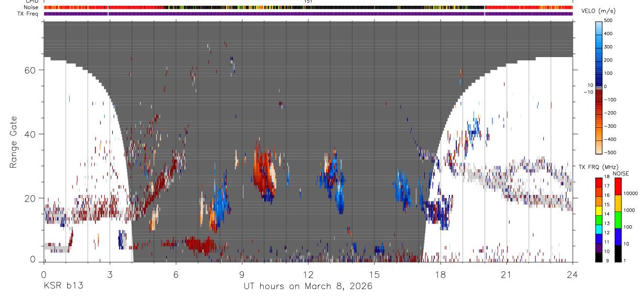
Task: Click the colored Noise strip above the plot
Action: (x=308, y=7)
